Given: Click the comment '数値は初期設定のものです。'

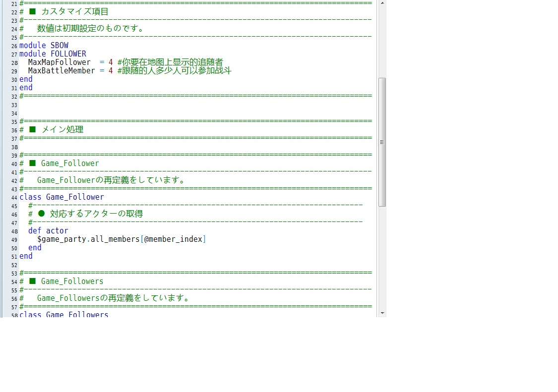Looking at the screenshot, I should pos(91,28).
